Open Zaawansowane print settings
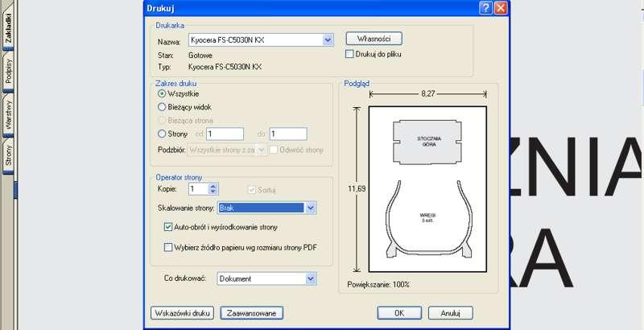The image size is (644, 330). [251, 313]
